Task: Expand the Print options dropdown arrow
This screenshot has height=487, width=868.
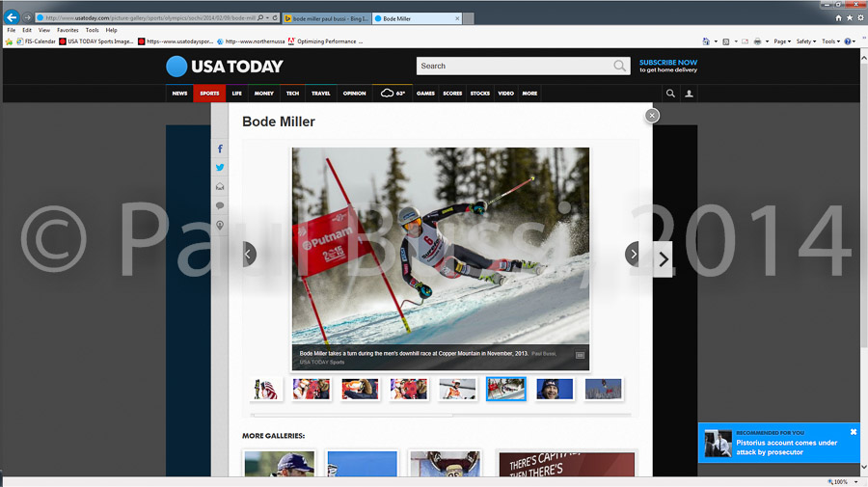Action: coord(768,41)
